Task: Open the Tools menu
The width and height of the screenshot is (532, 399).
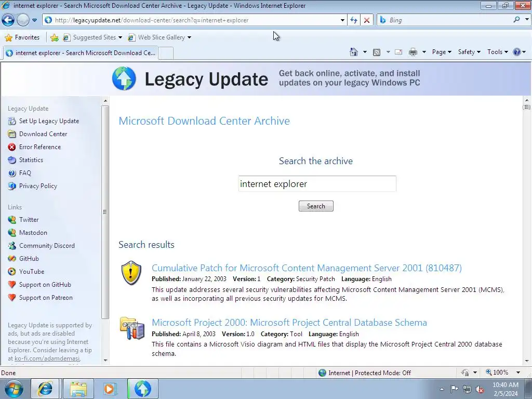Action: point(497,52)
